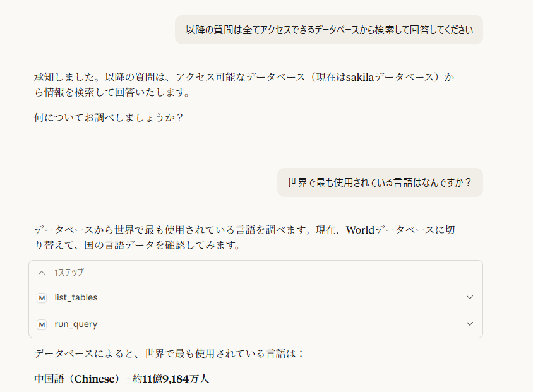Open the run_query tool call entry
The height and width of the screenshot is (392, 533).
click(x=76, y=324)
